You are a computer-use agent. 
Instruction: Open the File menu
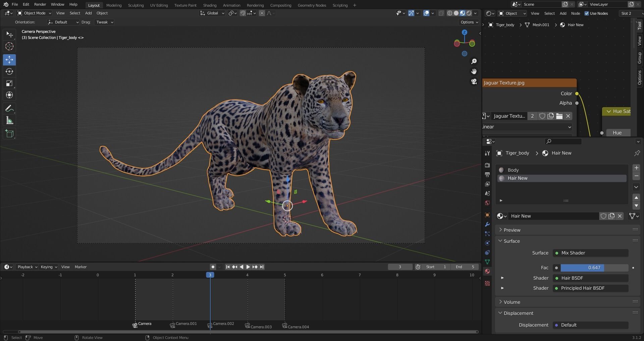point(15,4)
